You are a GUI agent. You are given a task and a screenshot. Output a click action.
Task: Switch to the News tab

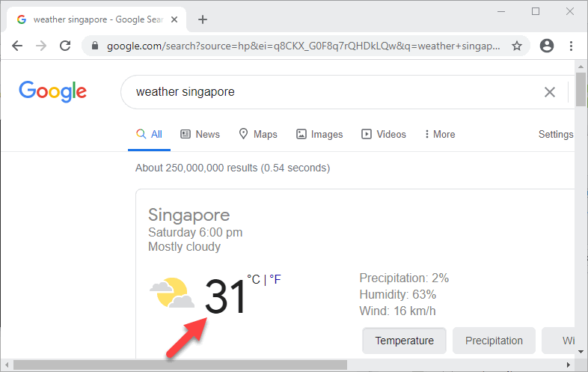(200, 135)
